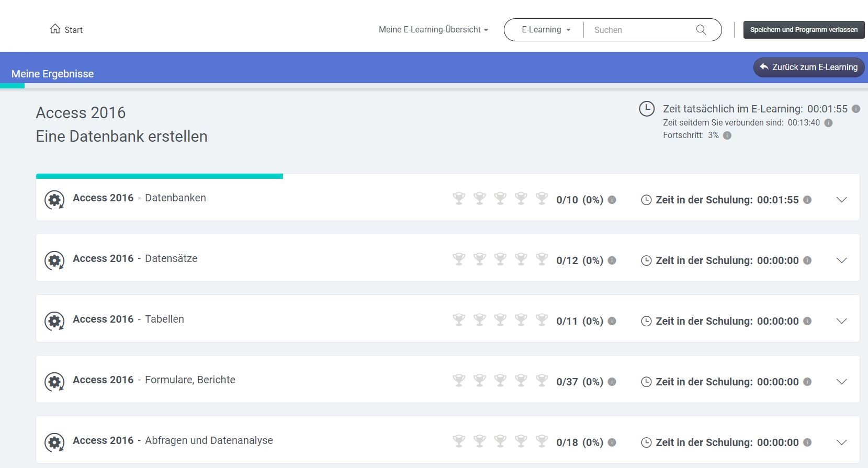Expand the Abfragen und Datenanalyse chevron
The height and width of the screenshot is (468, 868).
pyautogui.click(x=841, y=442)
